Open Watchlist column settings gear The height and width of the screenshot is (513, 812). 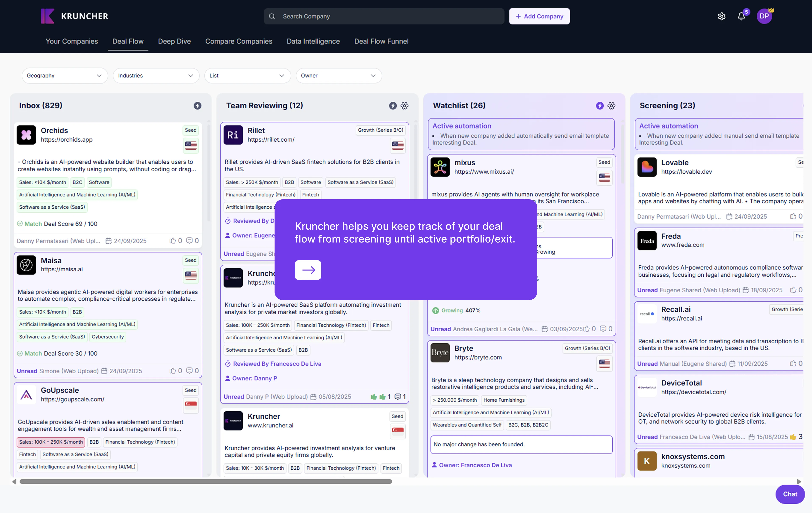pos(611,106)
